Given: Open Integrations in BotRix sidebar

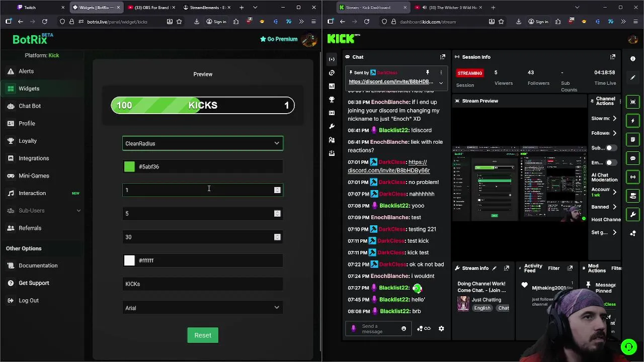Looking at the screenshot, I should pyautogui.click(x=34, y=158).
